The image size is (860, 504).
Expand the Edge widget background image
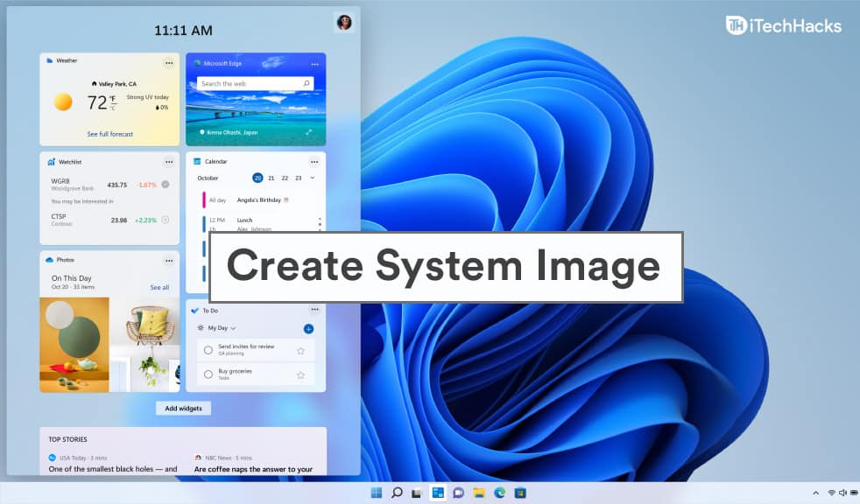tap(309, 132)
